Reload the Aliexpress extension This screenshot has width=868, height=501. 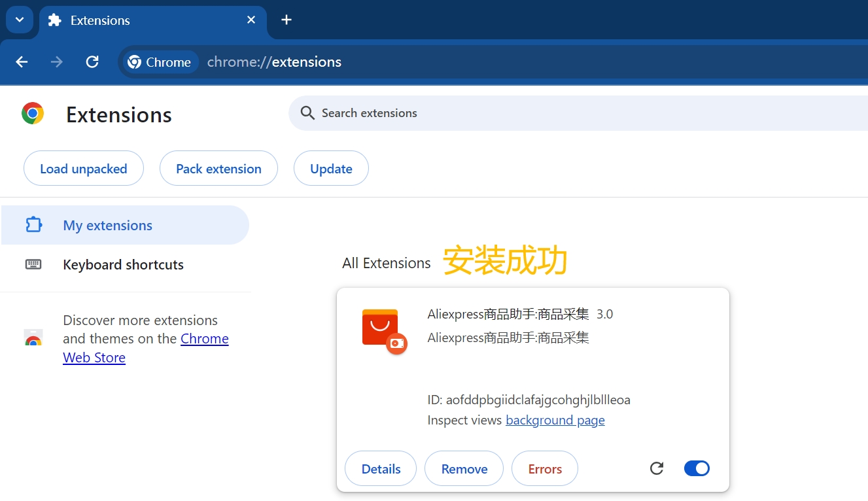[x=657, y=468]
